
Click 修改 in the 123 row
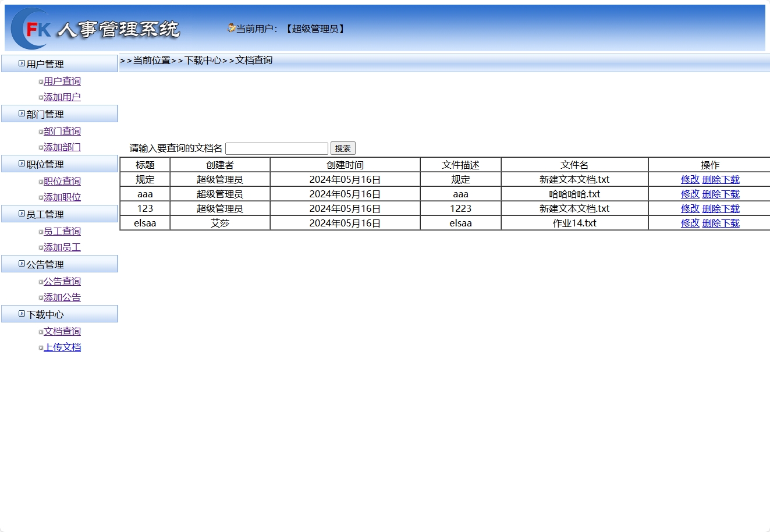coord(690,209)
